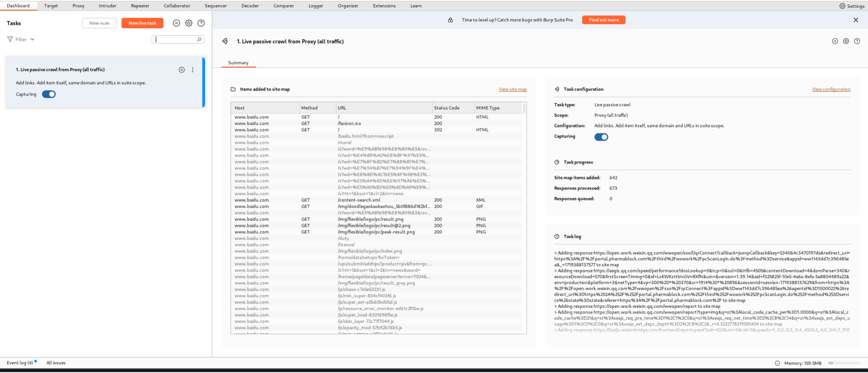Select the /licence/ row
The height and width of the screenshot is (373, 868).
377,245
